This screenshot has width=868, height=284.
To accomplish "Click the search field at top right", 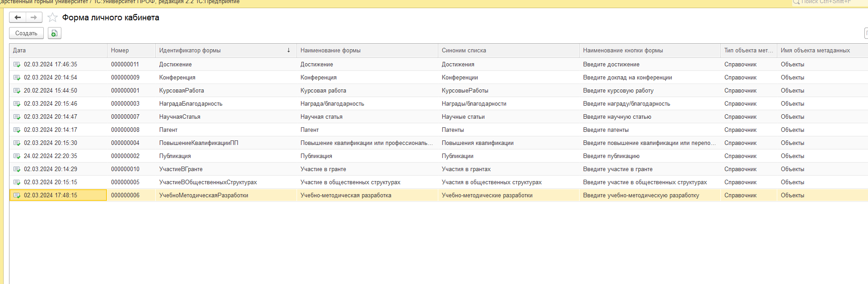I will tap(828, 2).
